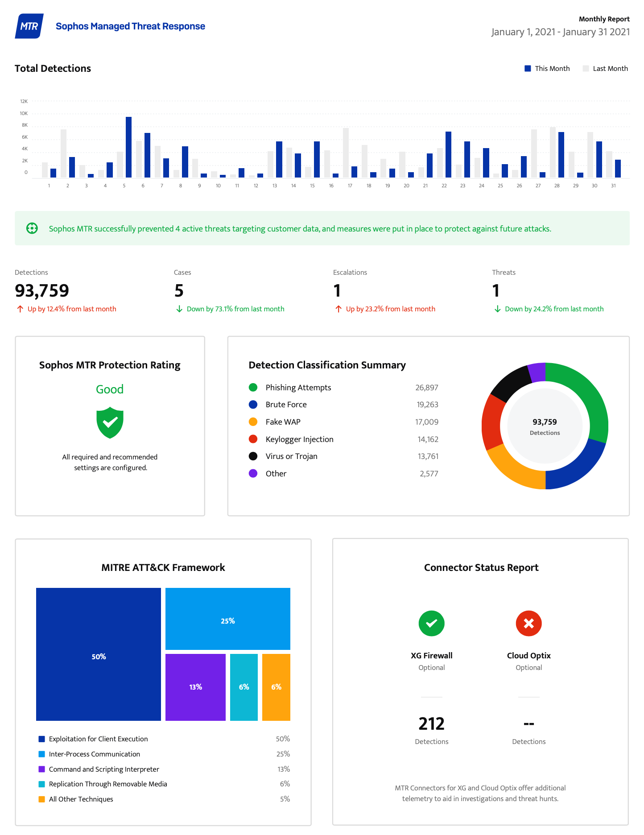Click the Brute Force value 19,263

click(427, 405)
